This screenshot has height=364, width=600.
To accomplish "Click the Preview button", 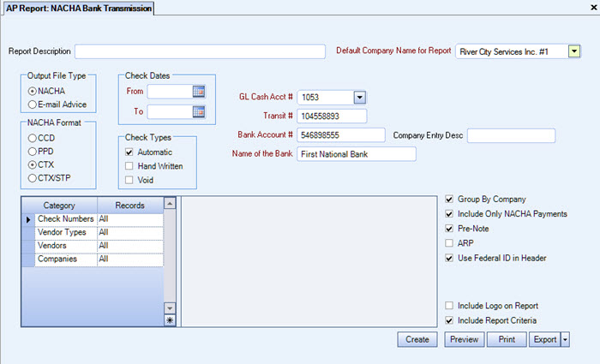I will (464, 340).
